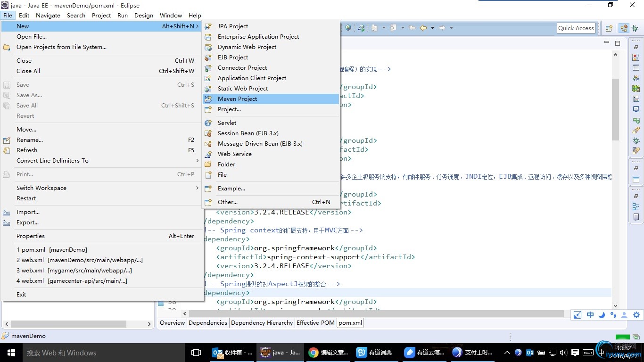This screenshot has height=362, width=644.
Task: Pick Dynamic Web Project entry
Action: point(271,47)
